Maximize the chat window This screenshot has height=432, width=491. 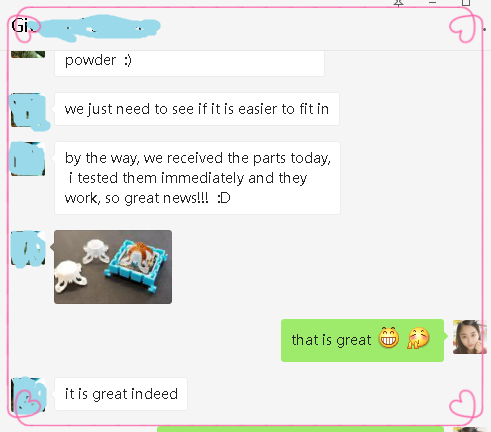click(466, 3)
